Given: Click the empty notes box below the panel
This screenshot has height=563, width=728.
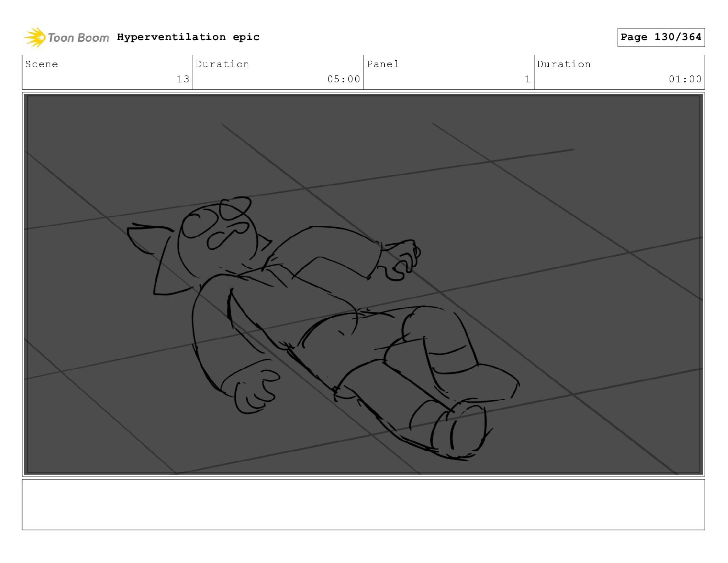Looking at the screenshot, I should coord(363,505).
